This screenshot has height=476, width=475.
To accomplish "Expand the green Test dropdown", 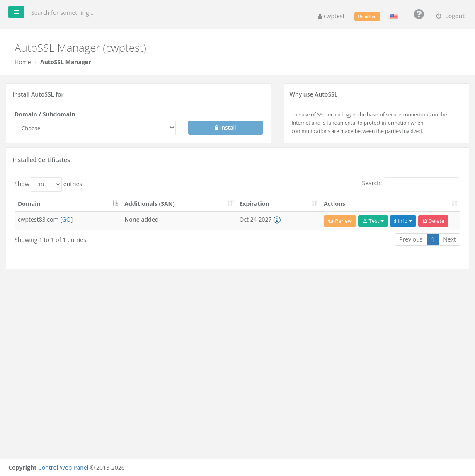I will pyautogui.click(x=373, y=221).
